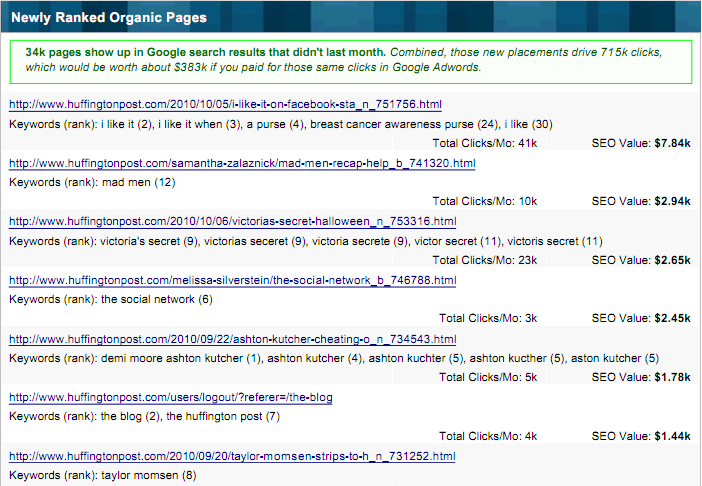This screenshot has width=702, height=486.
Task: Select the keywords line for mad men (12)
Action: (92, 182)
